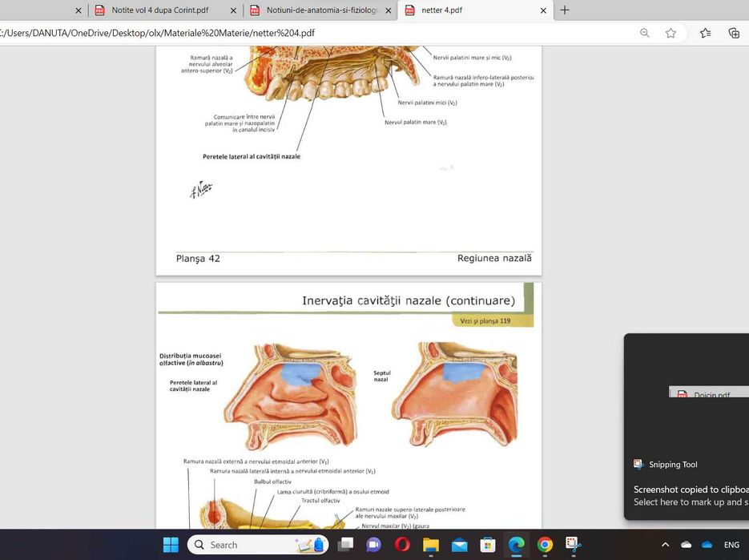Screen dimensions: 749x560
Task: Click the 'Regiunea nazală' footer text
Action: point(494,258)
